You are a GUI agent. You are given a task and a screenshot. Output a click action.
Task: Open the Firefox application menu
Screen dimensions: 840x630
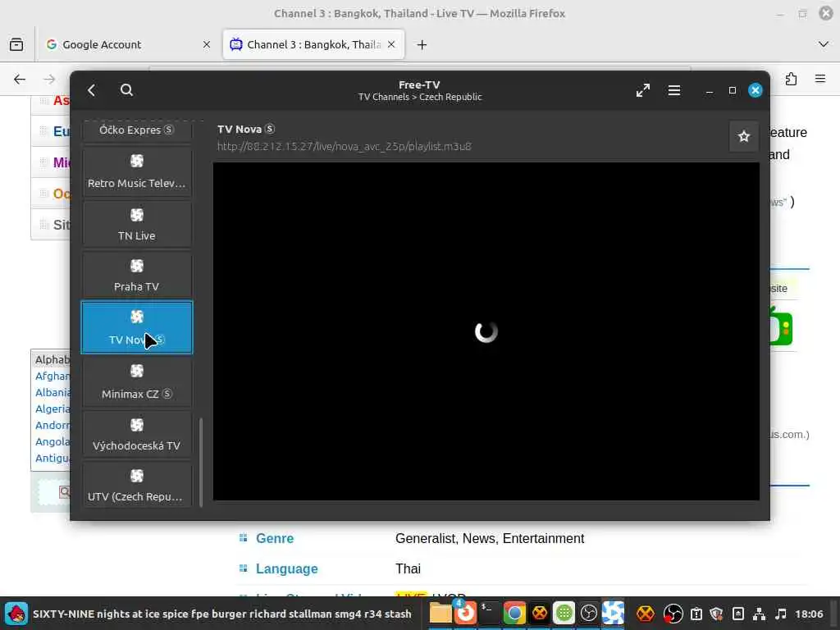coord(820,80)
